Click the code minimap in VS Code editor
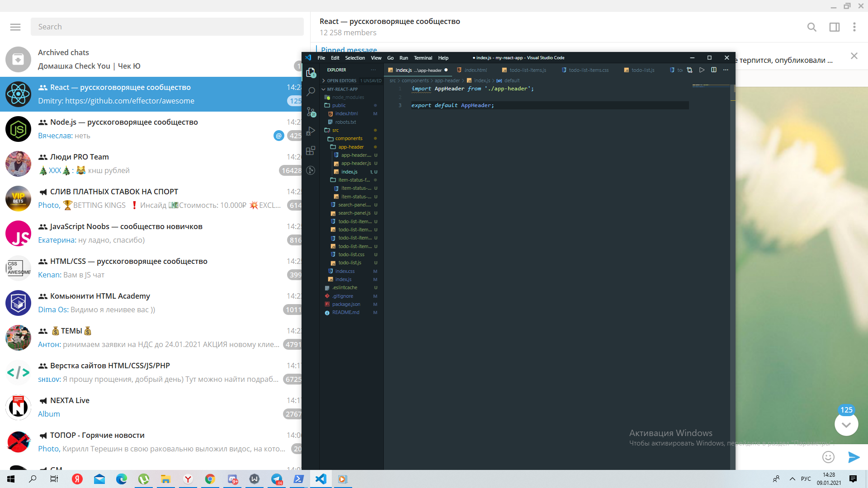Image resolution: width=868 pixels, height=488 pixels. [x=710, y=85]
